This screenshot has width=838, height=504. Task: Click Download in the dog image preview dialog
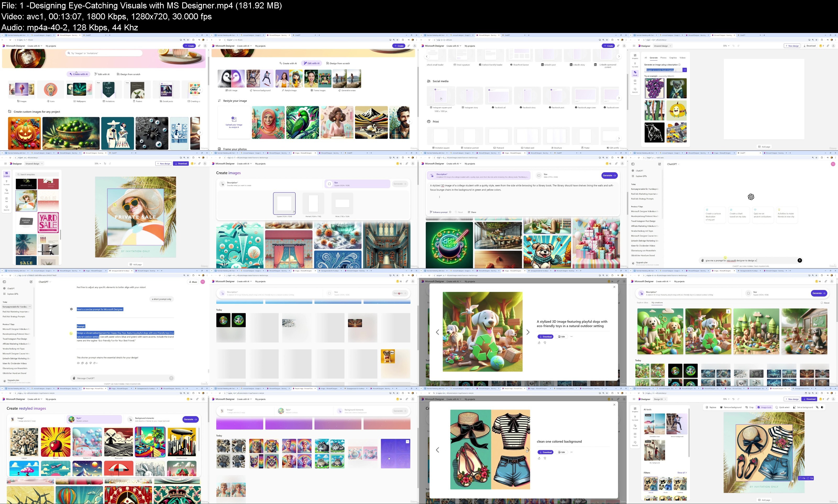pos(545,337)
